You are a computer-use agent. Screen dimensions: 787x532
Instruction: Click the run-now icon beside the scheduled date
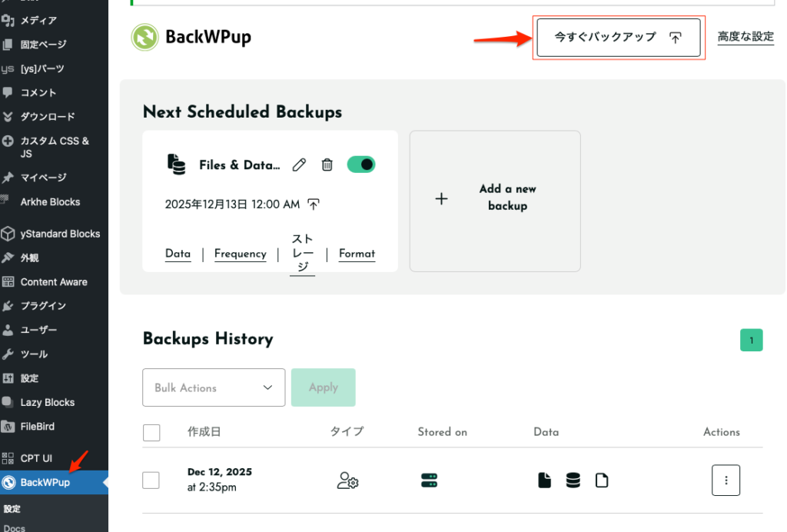(314, 204)
